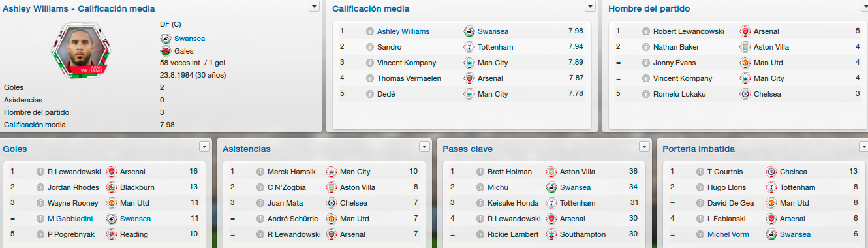Click the info icon beside Sandro
The height and width of the screenshot is (248, 868).
(370, 47)
